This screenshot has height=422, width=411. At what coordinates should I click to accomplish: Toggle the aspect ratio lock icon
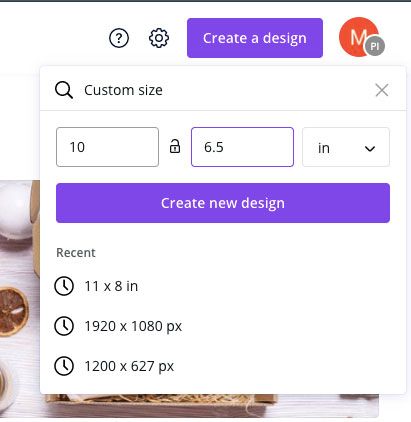[175, 146]
